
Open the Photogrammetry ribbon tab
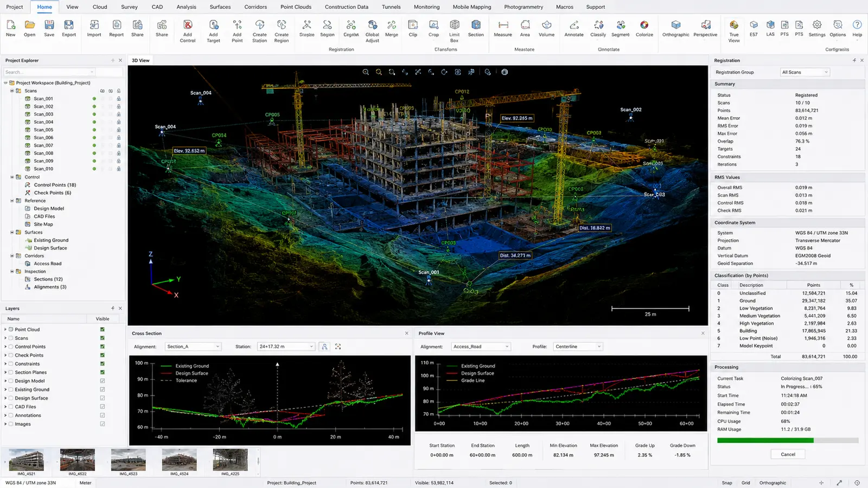(523, 7)
